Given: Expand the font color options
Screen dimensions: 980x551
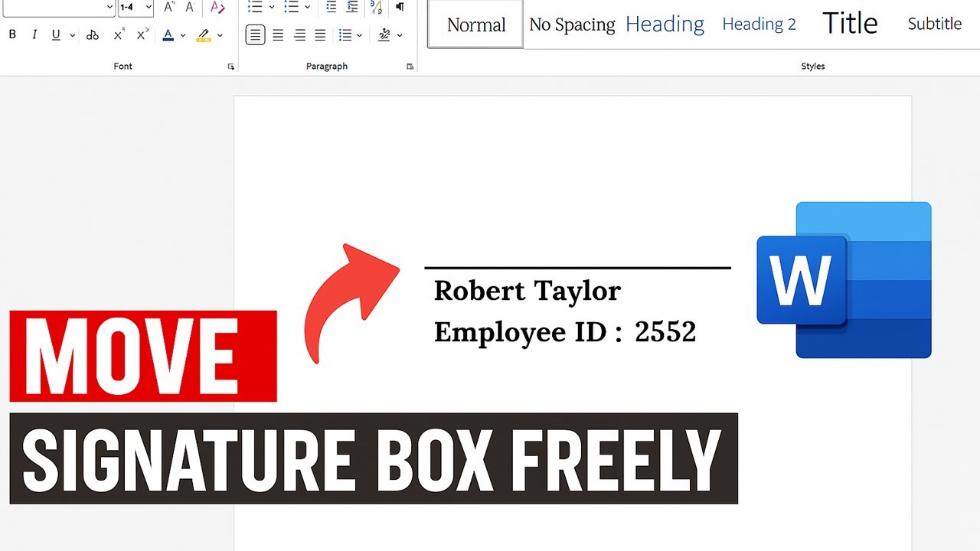Looking at the screenshot, I should tap(182, 35).
